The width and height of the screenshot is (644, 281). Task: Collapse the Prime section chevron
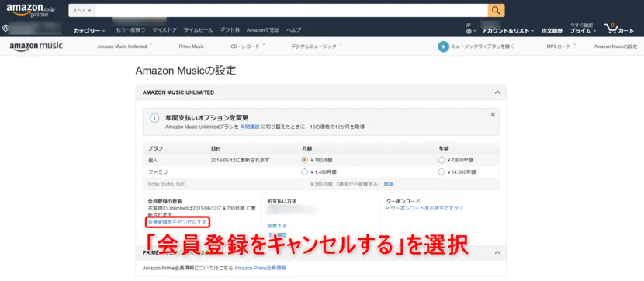tap(497, 252)
